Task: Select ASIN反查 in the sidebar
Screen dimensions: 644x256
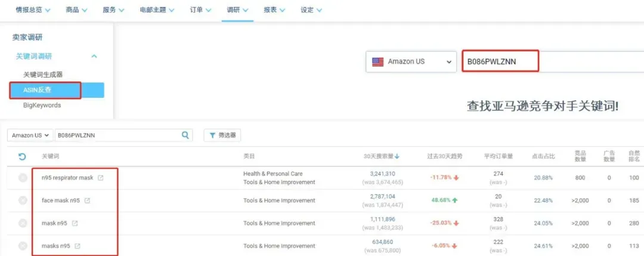Action: point(57,90)
